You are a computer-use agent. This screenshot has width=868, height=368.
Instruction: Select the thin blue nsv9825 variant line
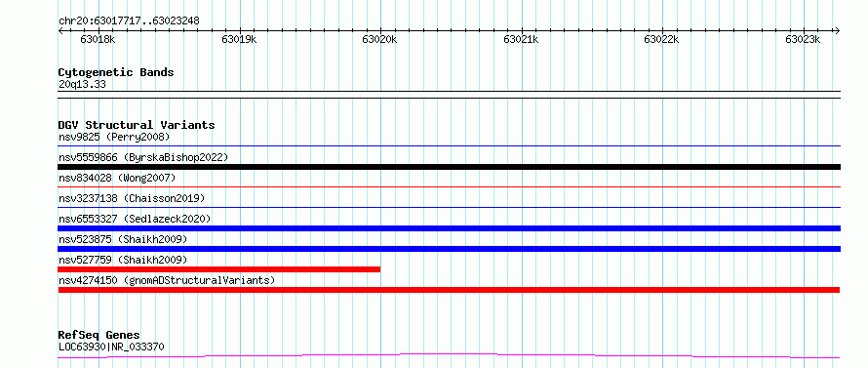(449, 145)
